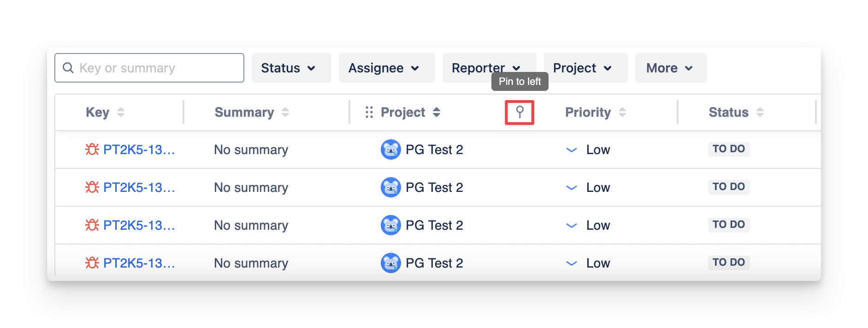
Task: Click PG Test 2 avatar in second row
Action: 390,187
